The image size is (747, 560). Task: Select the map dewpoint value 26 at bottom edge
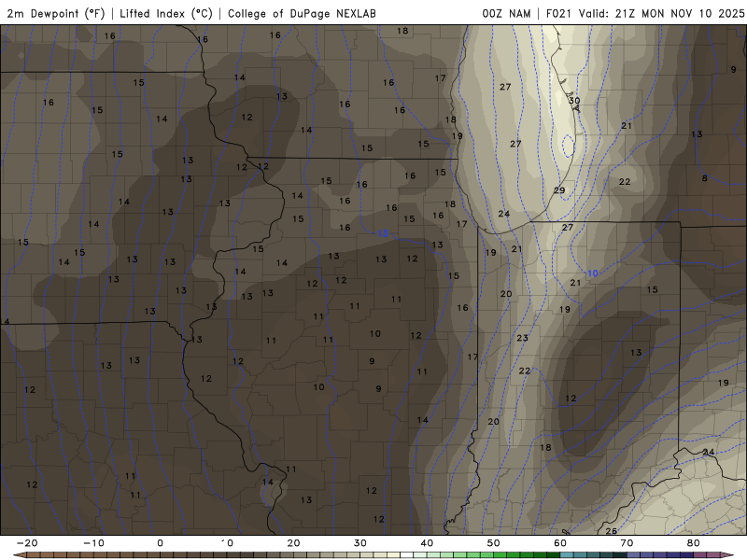coord(612,531)
